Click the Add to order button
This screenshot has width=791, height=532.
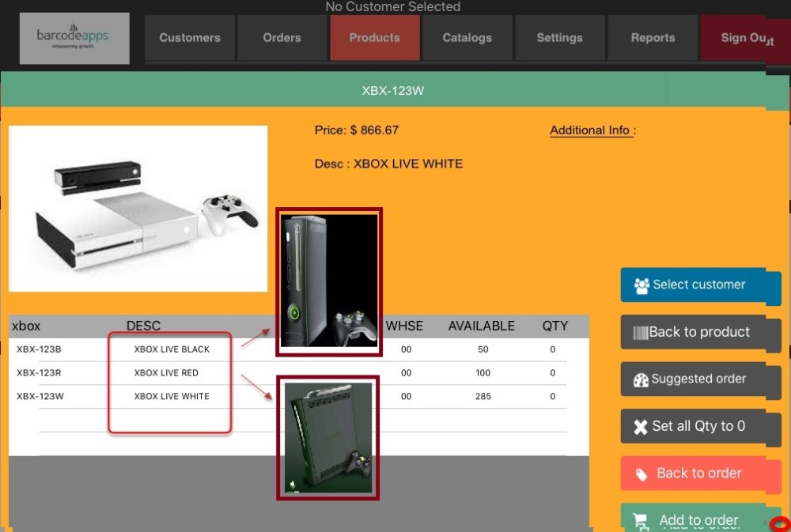click(701, 518)
